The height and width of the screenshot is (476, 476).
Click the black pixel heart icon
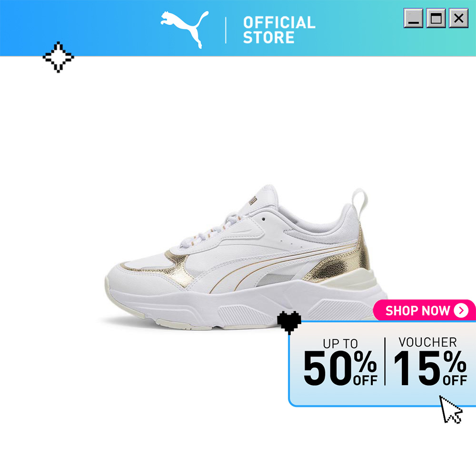coord(289,322)
